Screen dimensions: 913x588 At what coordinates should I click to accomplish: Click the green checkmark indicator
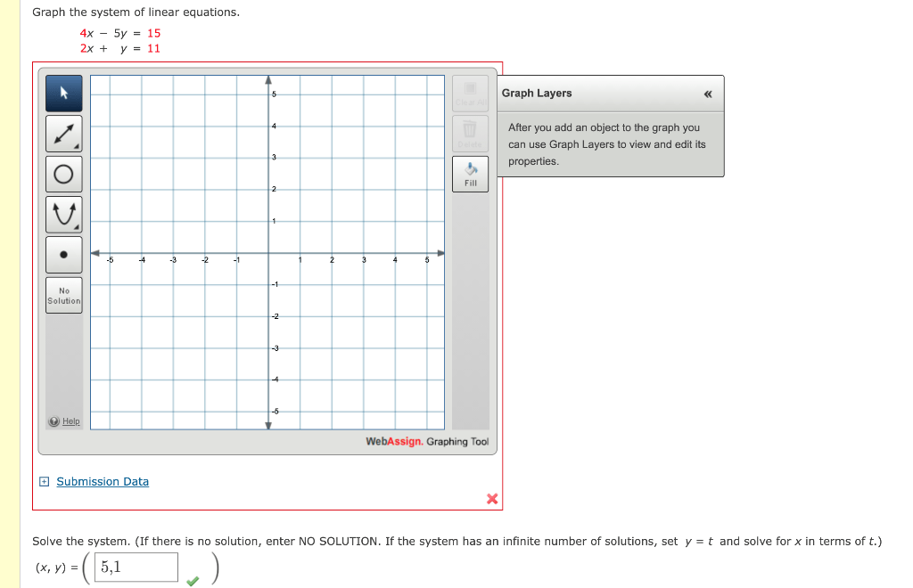[193, 581]
